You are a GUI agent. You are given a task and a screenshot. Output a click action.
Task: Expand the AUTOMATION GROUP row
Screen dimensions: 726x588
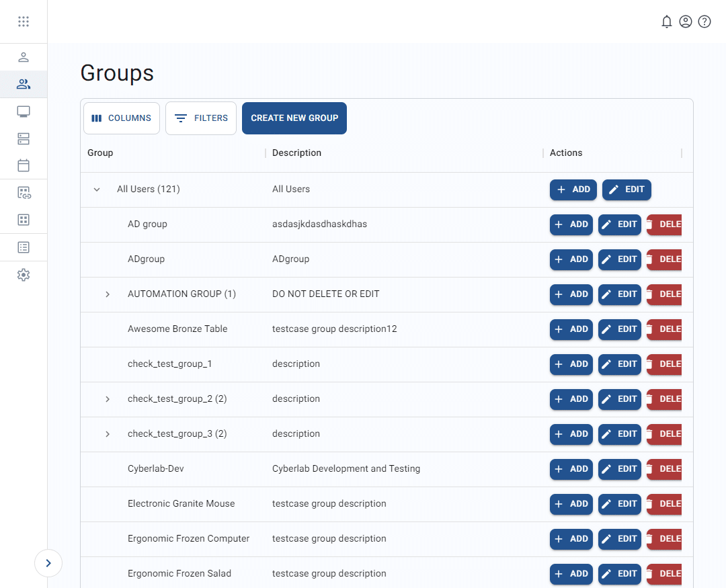click(108, 294)
